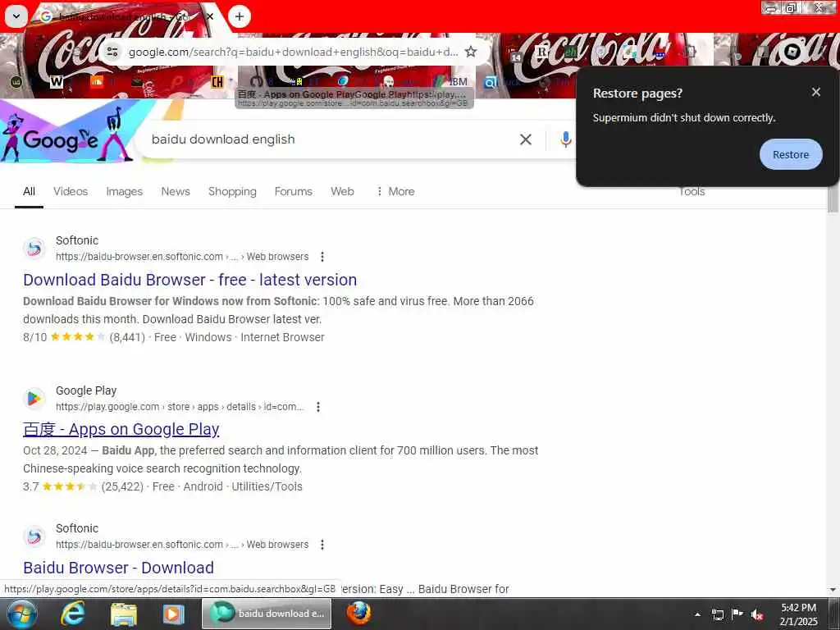Switch to the News tab
Screen dimensions: 840x630
tap(176, 191)
